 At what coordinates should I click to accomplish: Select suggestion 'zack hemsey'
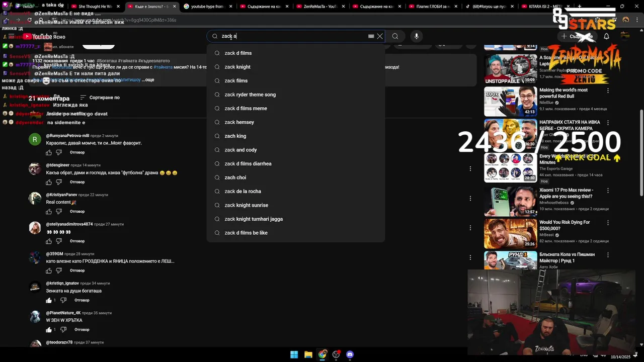296,122
